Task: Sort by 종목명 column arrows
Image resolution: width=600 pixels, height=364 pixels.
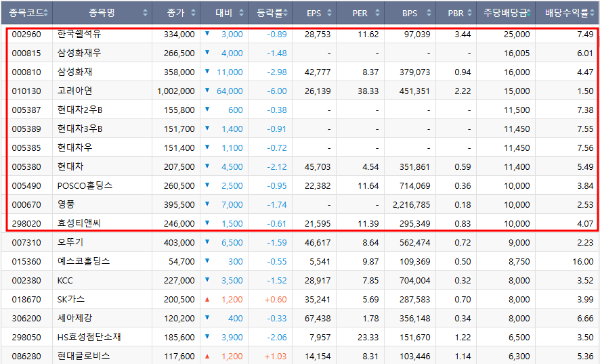Action: (x=145, y=13)
